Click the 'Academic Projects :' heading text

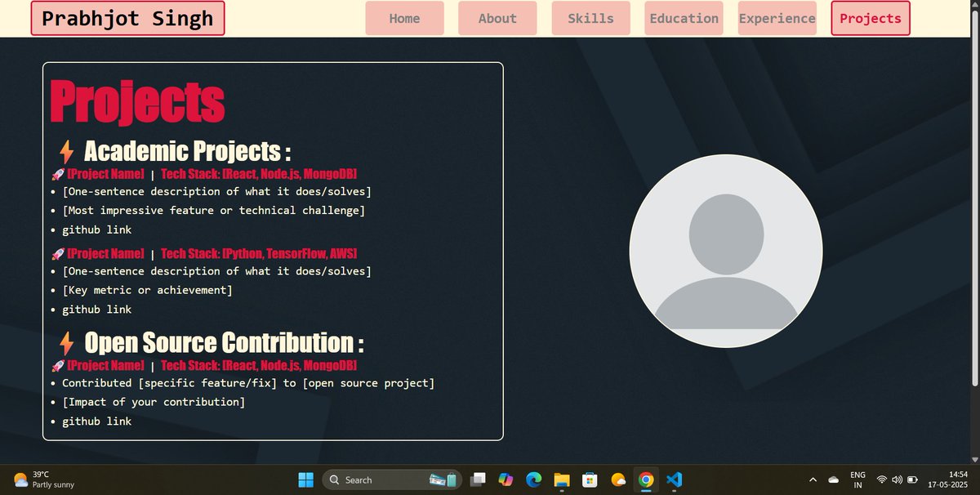pos(187,151)
